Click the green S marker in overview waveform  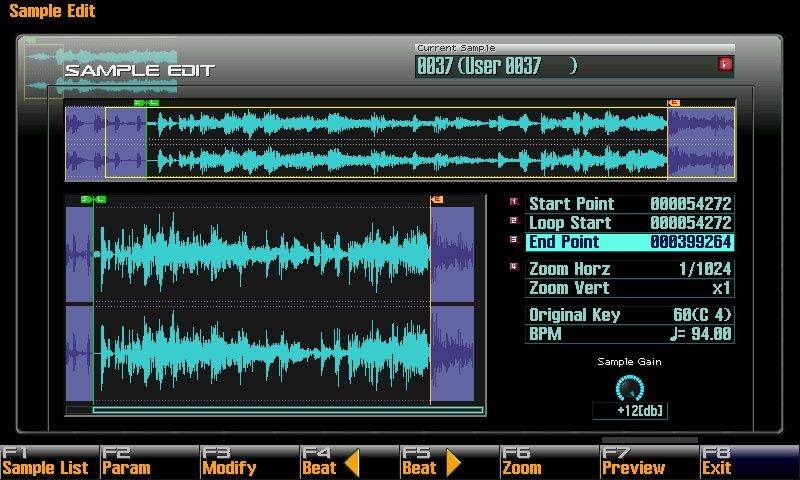tap(139, 103)
